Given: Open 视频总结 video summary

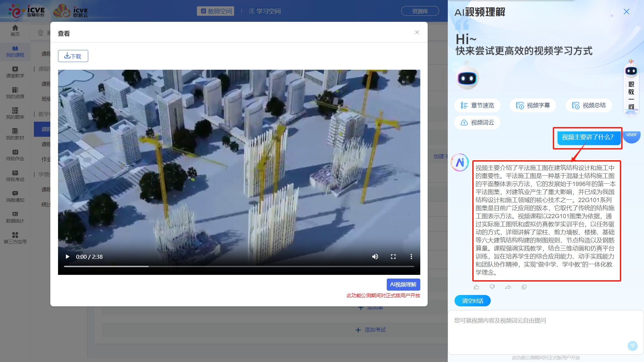Looking at the screenshot, I should 589,106.
